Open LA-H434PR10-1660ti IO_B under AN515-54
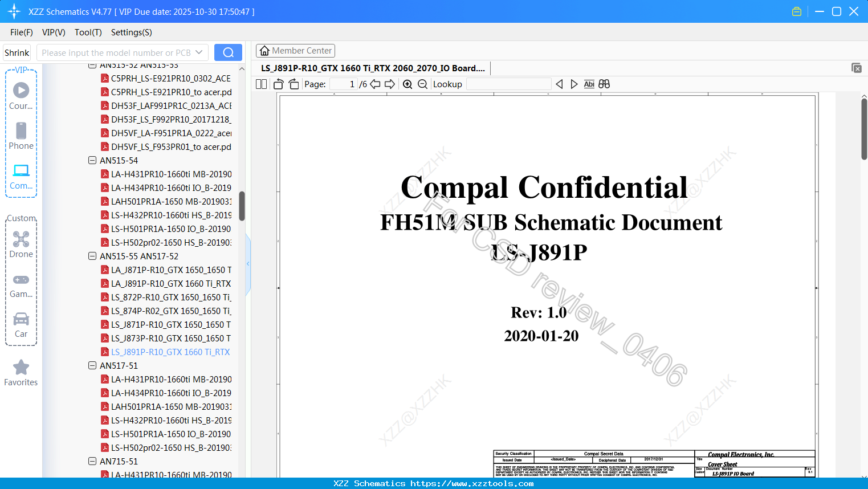868x489 pixels. click(x=171, y=188)
